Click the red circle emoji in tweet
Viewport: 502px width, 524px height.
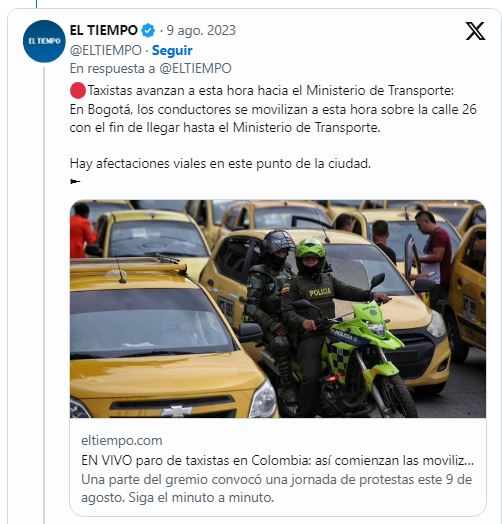78,91
